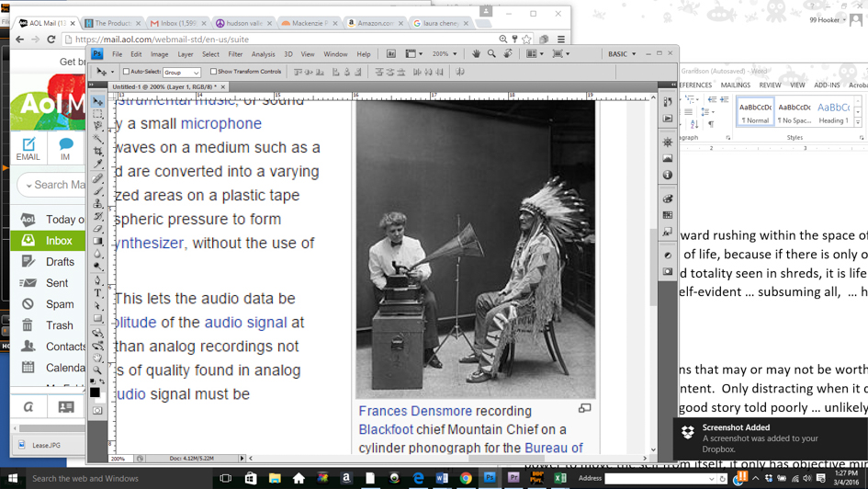Click the Rotate View tool in application bar
The height and width of the screenshot is (489, 868).
point(508,53)
